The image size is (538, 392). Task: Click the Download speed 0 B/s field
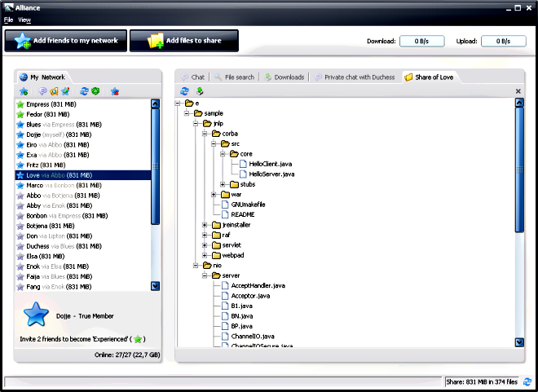[422, 41]
